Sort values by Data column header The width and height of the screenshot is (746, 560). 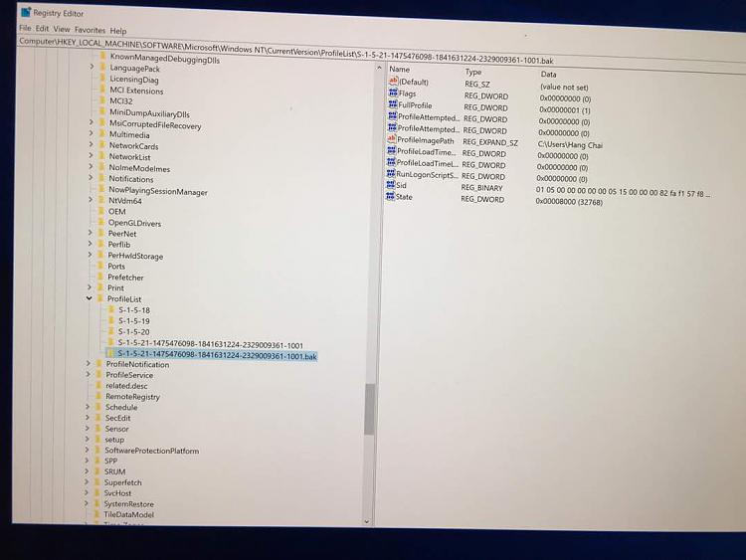(548, 75)
